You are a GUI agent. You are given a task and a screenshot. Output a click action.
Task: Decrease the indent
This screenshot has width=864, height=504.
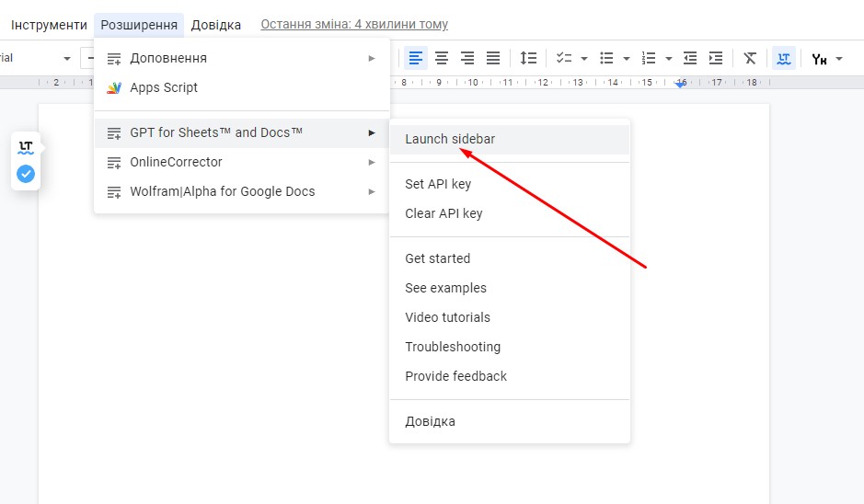(690, 58)
